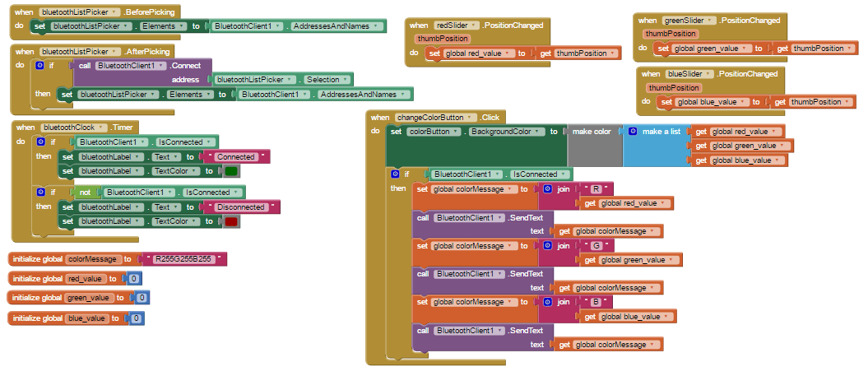Click the gear on the first if block in bluetoothClock.Timer
The image size is (868, 376).
(42, 142)
